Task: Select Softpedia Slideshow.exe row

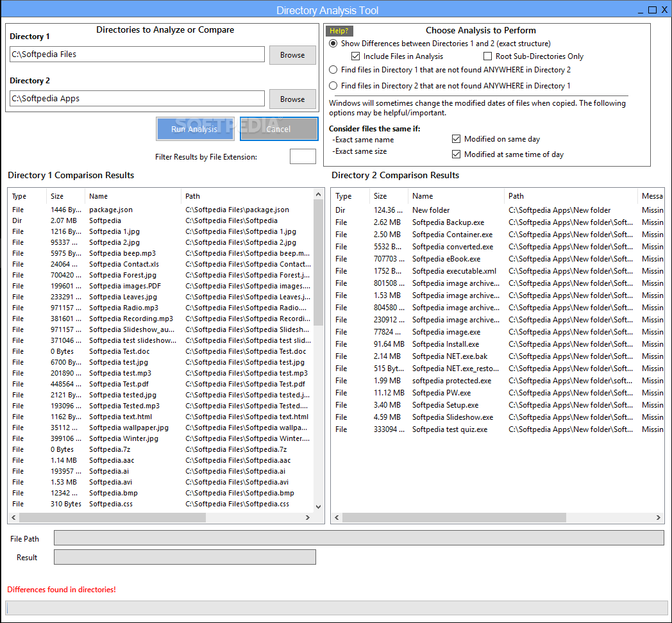Action: coord(498,417)
